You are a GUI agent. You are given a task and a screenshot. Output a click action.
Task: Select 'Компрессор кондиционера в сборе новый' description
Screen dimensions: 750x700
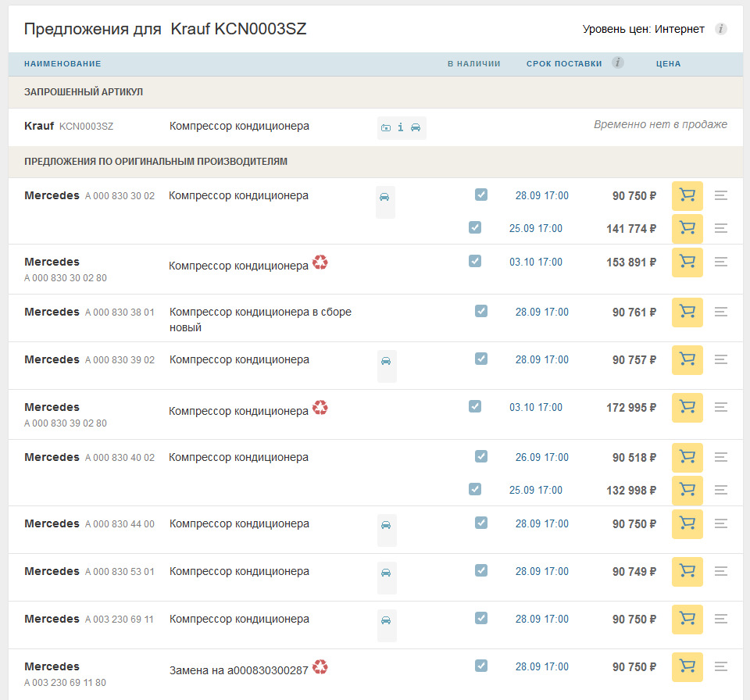coord(260,320)
